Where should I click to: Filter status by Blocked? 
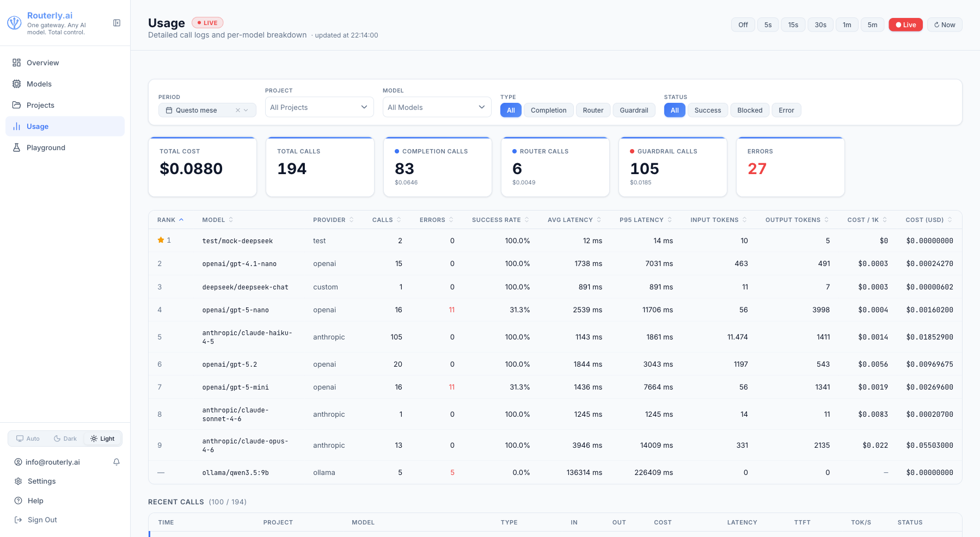[750, 110]
